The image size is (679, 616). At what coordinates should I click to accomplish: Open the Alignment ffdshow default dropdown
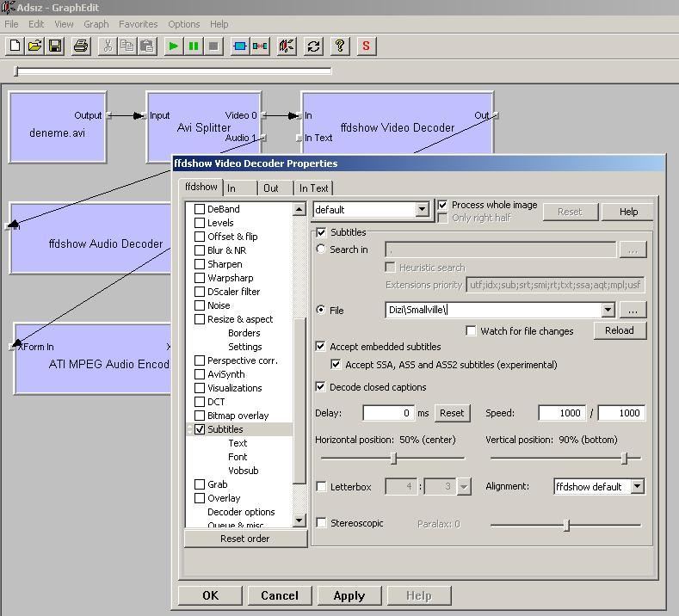coord(638,487)
